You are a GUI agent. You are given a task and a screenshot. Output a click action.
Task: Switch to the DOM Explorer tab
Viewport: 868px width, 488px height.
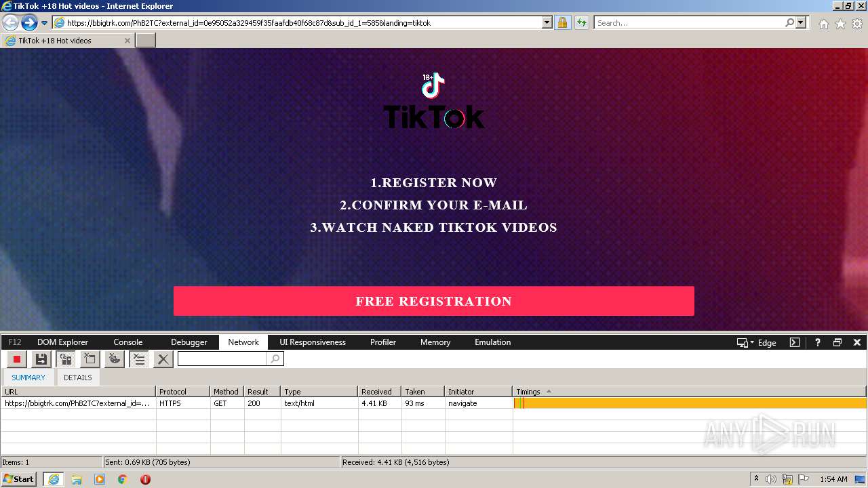(x=62, y=342)
